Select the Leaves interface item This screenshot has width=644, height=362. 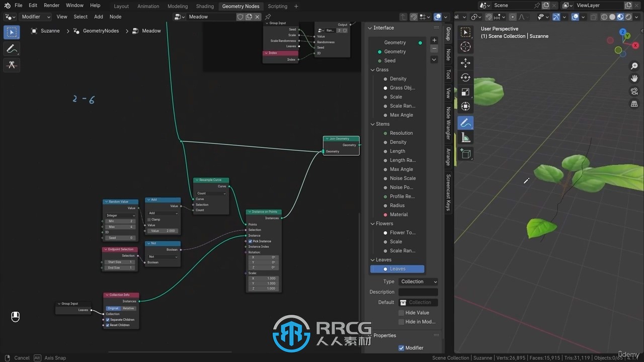397,269
